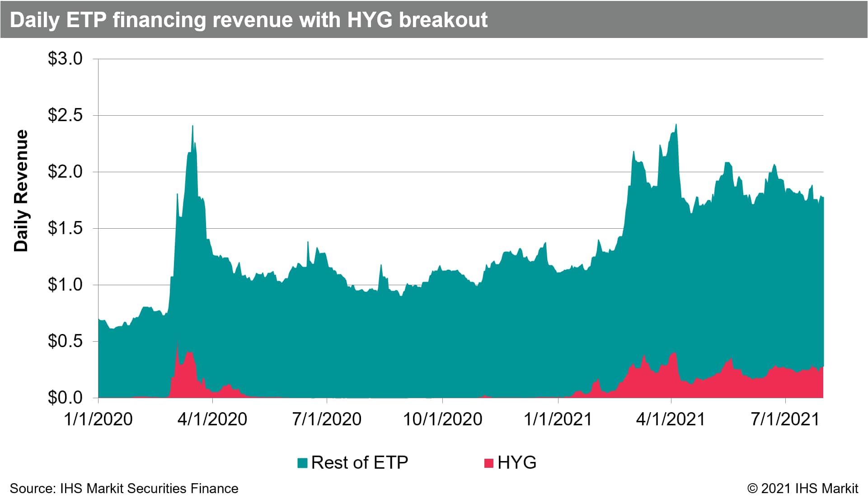The image size is (868, 499).
Task: Click the Rest of ETP legend label
Action: tap(359, 462)
